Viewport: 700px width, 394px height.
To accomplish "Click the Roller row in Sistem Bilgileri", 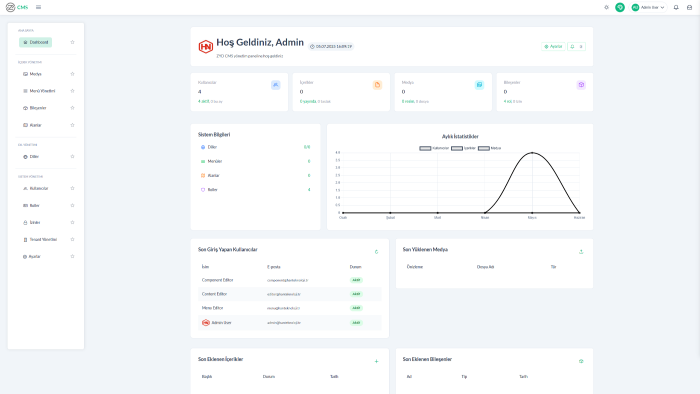I will [x=255, y=190].
